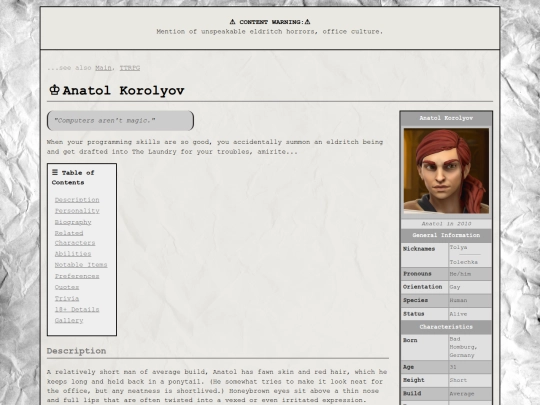Click the infobox title Anatol Korolyov
This screenshot has width=540, height=405.
(x=446, y=118)
